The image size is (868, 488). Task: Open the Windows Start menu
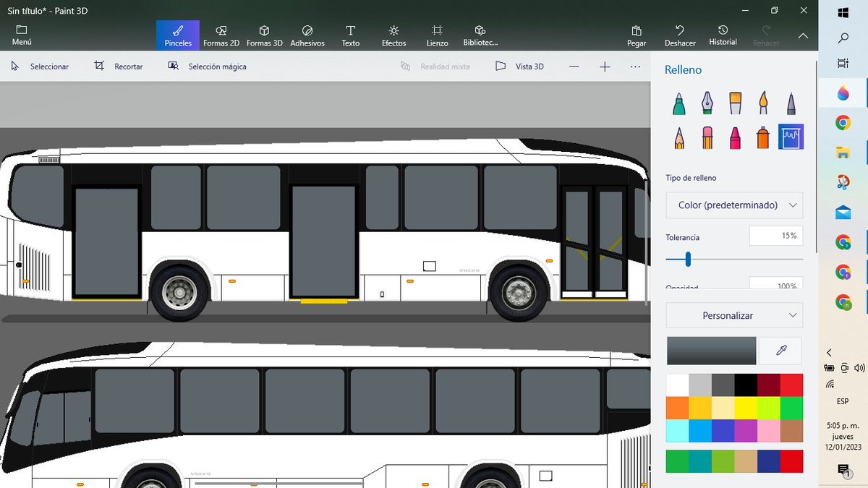[x=843, y=12]
